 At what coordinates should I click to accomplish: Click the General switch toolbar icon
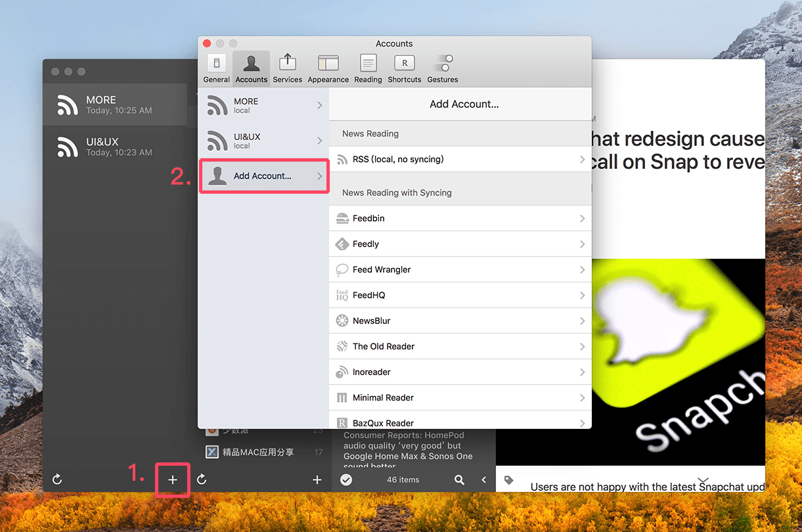click(216, 63)
